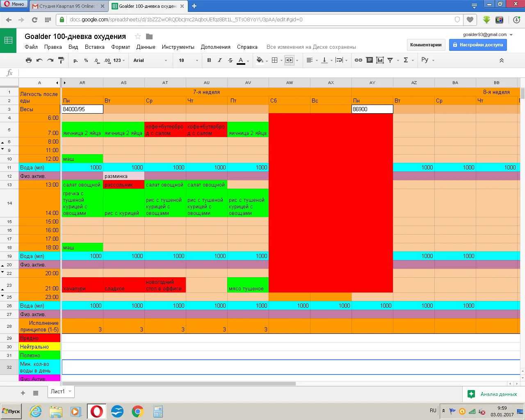The image size is (525, 420).
Task: Star the Goalder spreadsheet
Action: 138,37
